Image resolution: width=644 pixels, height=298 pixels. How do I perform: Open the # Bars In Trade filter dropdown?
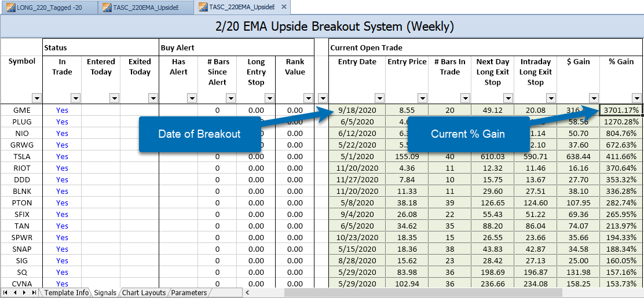point(465,98)
